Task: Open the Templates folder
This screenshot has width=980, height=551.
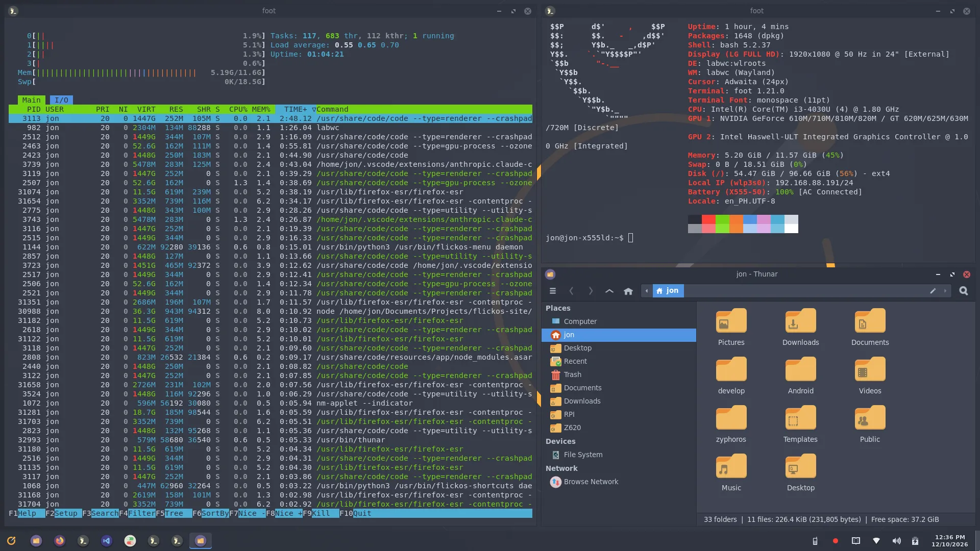Action: tap(800, 424)
